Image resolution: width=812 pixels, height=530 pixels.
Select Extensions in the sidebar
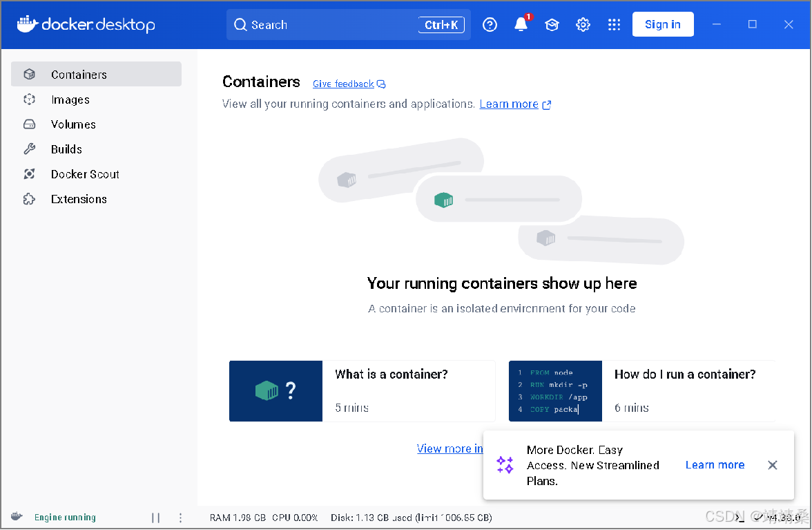97,199
